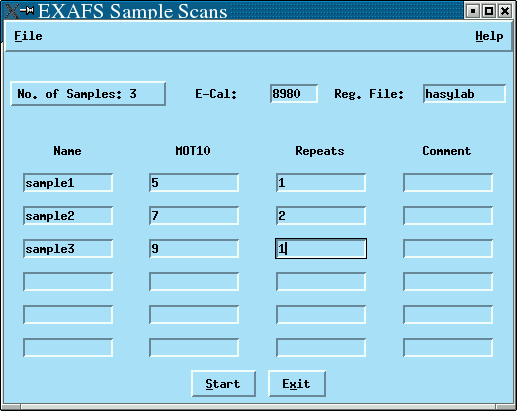The image size is (517, 411).
Task: Click the empty last-row Name field
Action: point(68,348)
